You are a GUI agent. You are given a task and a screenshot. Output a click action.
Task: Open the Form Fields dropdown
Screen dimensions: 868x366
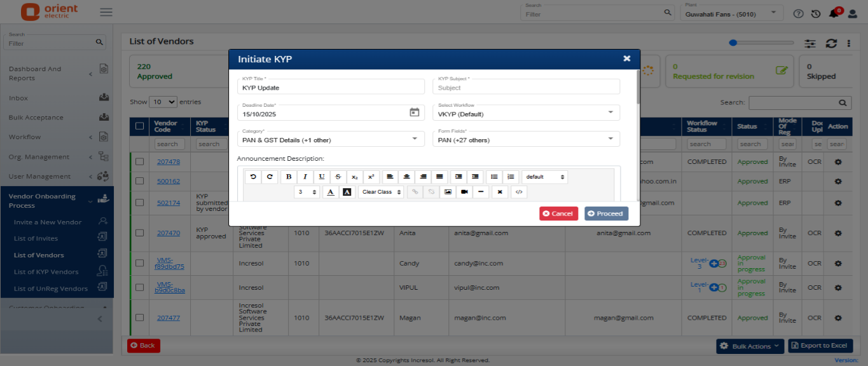click(527, 139)
